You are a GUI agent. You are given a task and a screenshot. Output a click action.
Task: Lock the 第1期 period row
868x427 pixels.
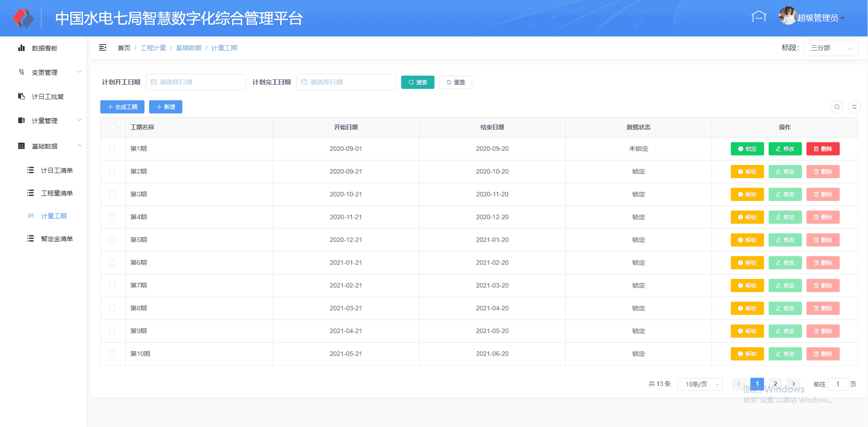(x=747, y=149)
